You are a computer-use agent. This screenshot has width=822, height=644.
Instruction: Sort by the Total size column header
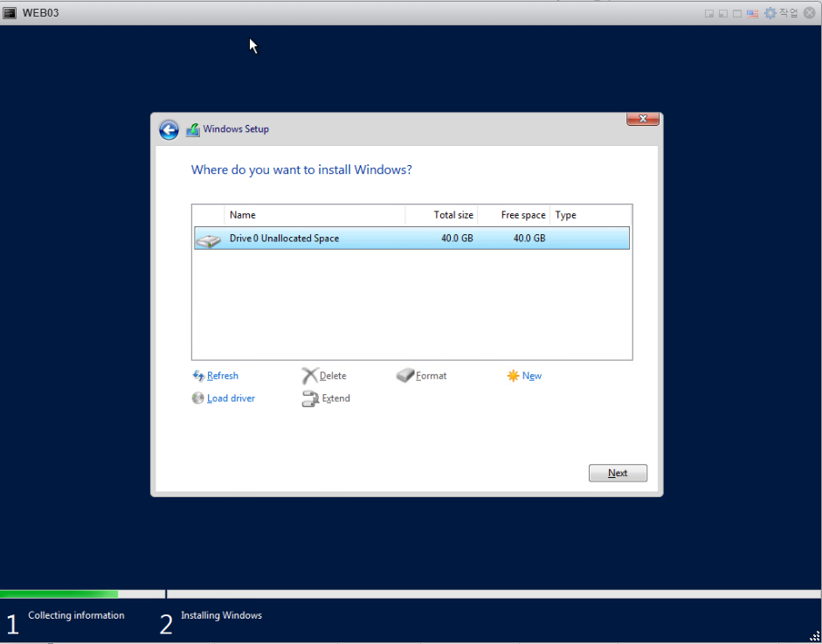coord(441,215)
